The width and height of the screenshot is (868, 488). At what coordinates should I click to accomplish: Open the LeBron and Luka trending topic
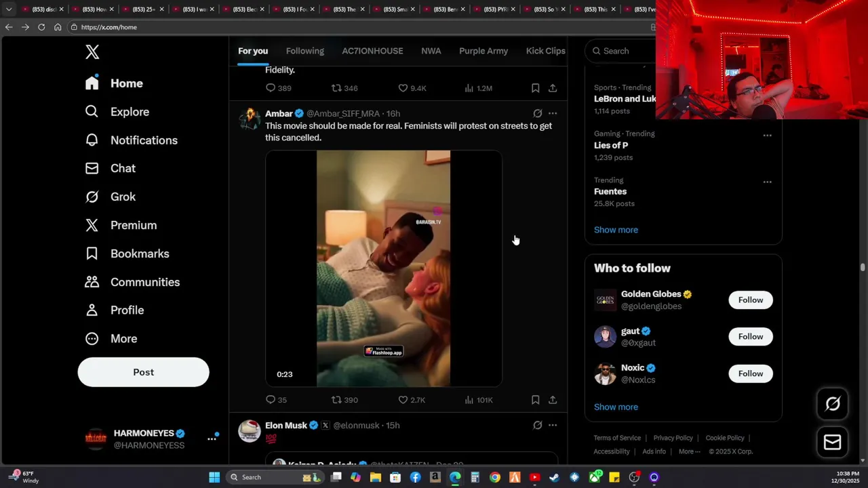625,99
